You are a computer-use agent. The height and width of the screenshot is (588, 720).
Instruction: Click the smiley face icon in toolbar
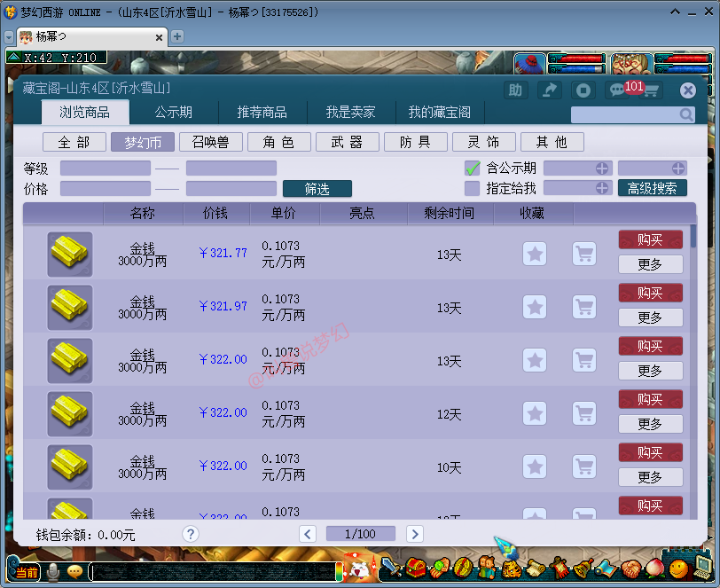pyautogui.click(x=678, y=568)
